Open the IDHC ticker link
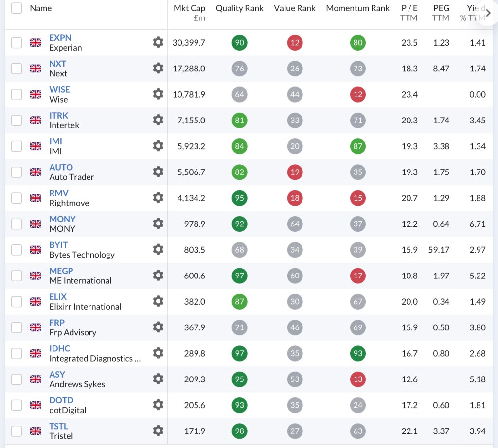Image resolution: width=498 pixels, height=448 pixels. [60, 348]
